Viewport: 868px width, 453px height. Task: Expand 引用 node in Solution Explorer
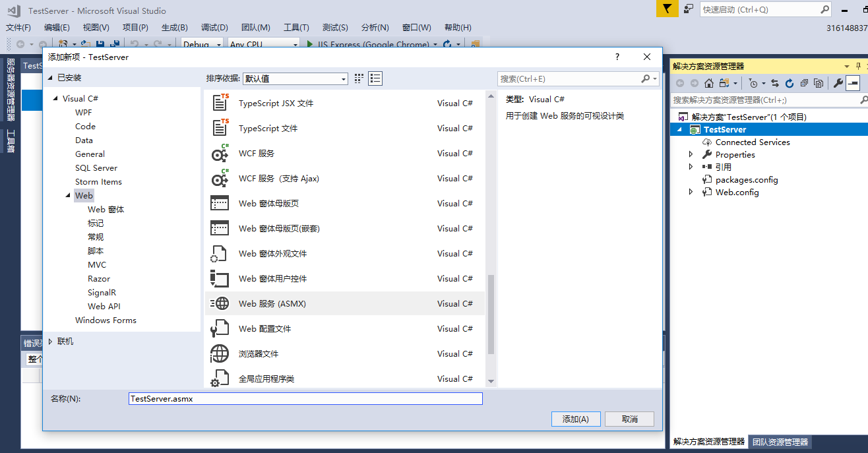point(691,167)
